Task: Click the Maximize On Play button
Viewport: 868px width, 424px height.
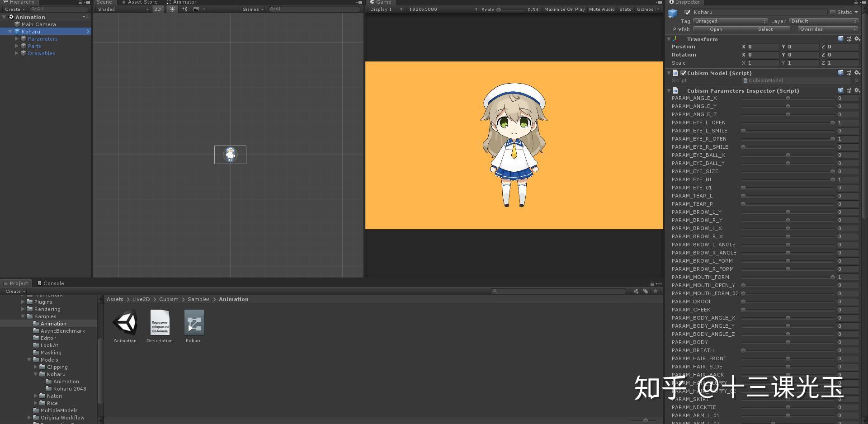Action: point(564,9)
